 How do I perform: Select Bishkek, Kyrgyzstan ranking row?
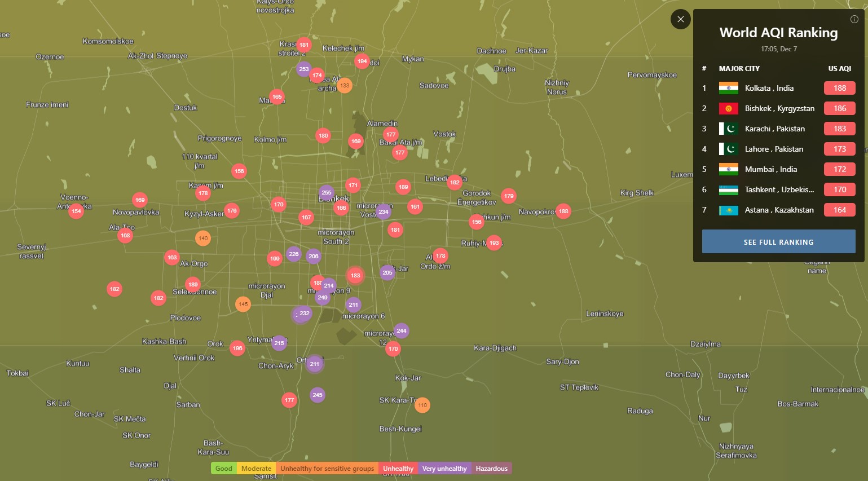coord(778,108)
